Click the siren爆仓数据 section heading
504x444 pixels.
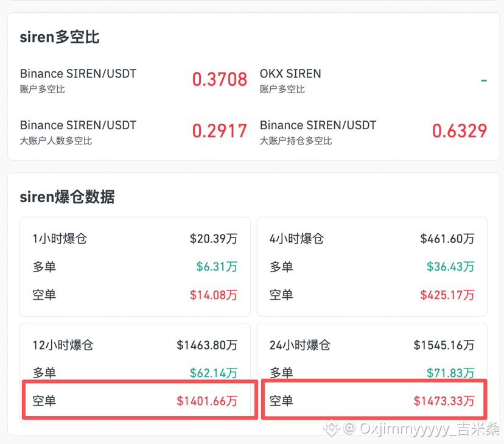click(67, 197)
